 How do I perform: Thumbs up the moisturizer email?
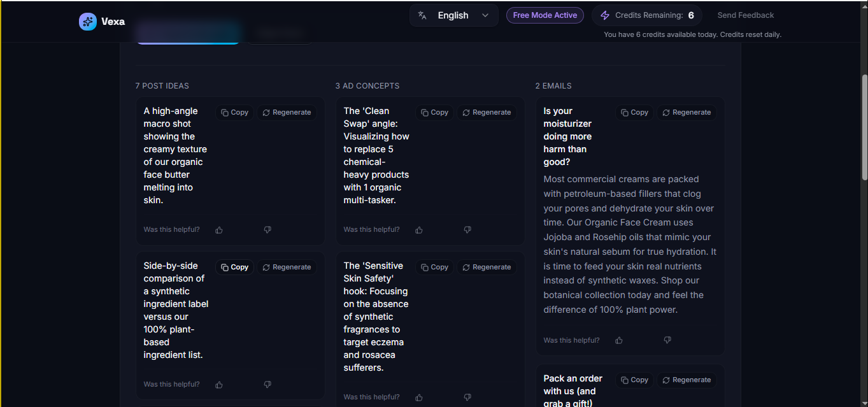click(619, 341)
